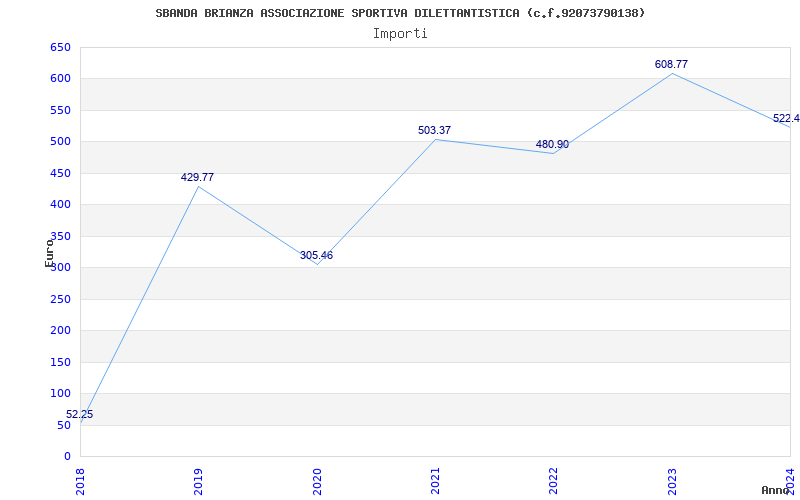Click the 2020 x-axis label
The width and height of the screenshot is (800, 500).
[317, 482]
